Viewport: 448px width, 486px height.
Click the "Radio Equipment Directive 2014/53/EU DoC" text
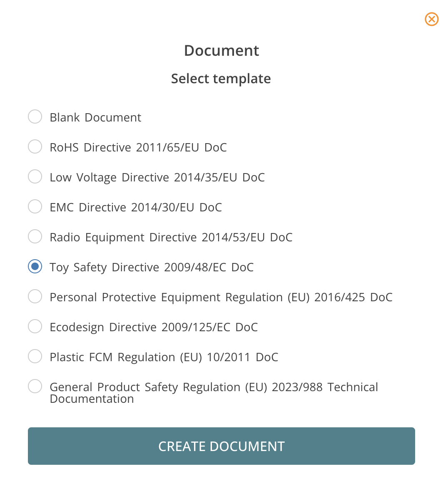[x=171, y=238]
